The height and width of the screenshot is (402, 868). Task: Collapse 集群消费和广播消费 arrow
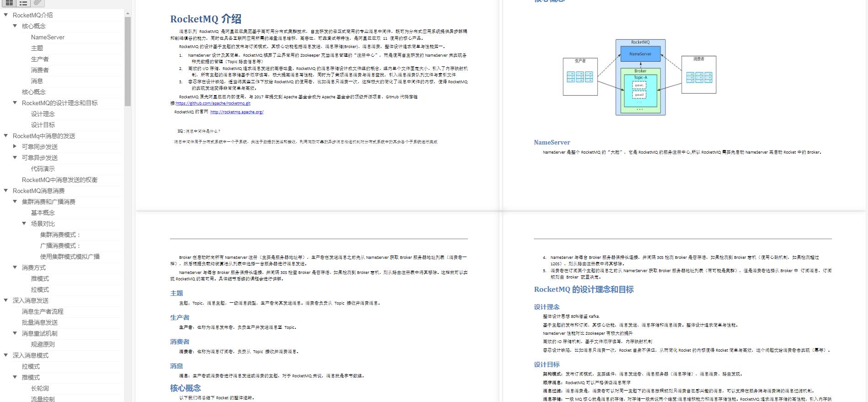pos(15,202)
